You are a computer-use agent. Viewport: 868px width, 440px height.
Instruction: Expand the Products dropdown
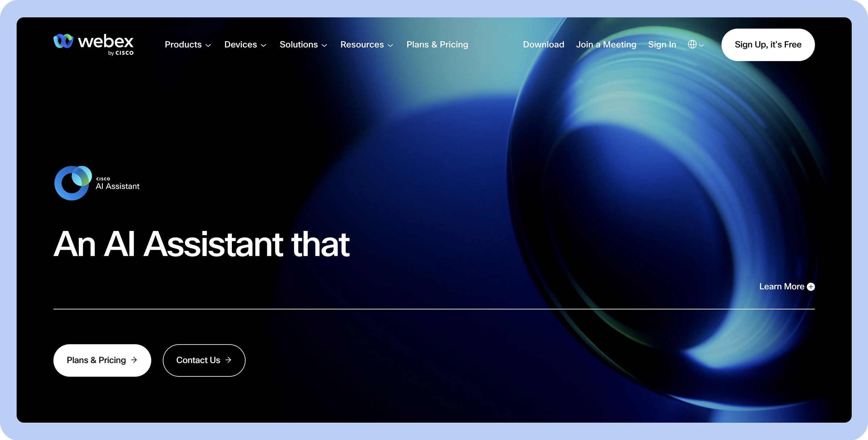187,44
